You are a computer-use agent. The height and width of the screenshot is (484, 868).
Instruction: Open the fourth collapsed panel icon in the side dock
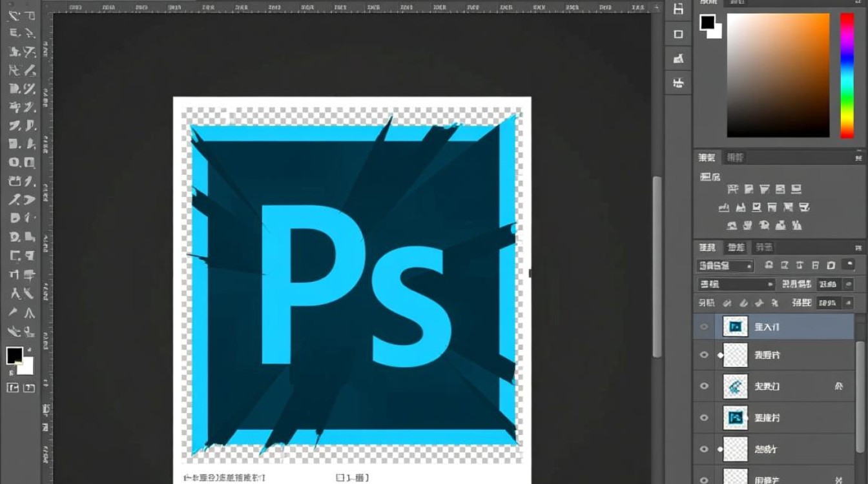(678, 83)
